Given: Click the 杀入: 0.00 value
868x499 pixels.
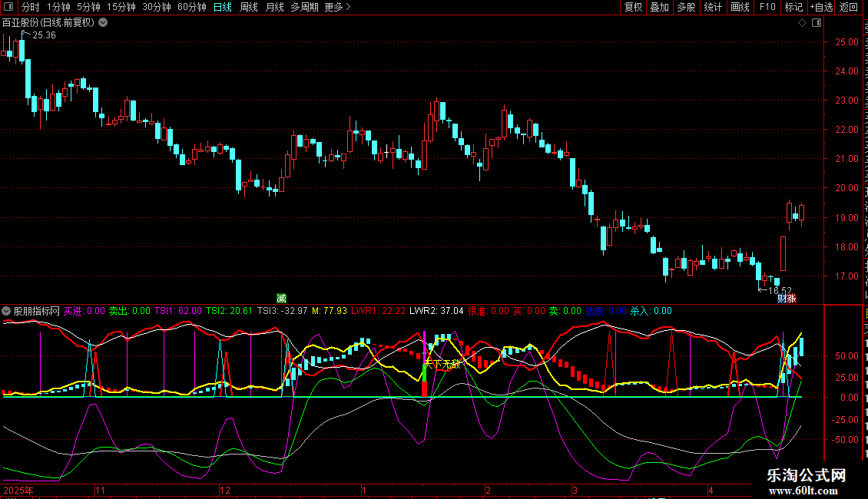Looking at the screenshot, I should tap(651, 311).
